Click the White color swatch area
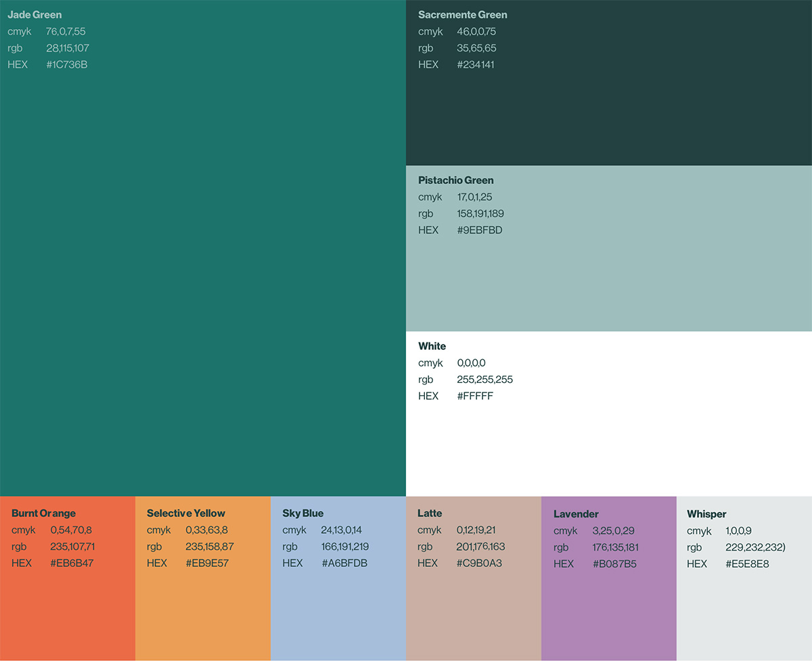This screenshot has width=812, height=661. (609, 440)
